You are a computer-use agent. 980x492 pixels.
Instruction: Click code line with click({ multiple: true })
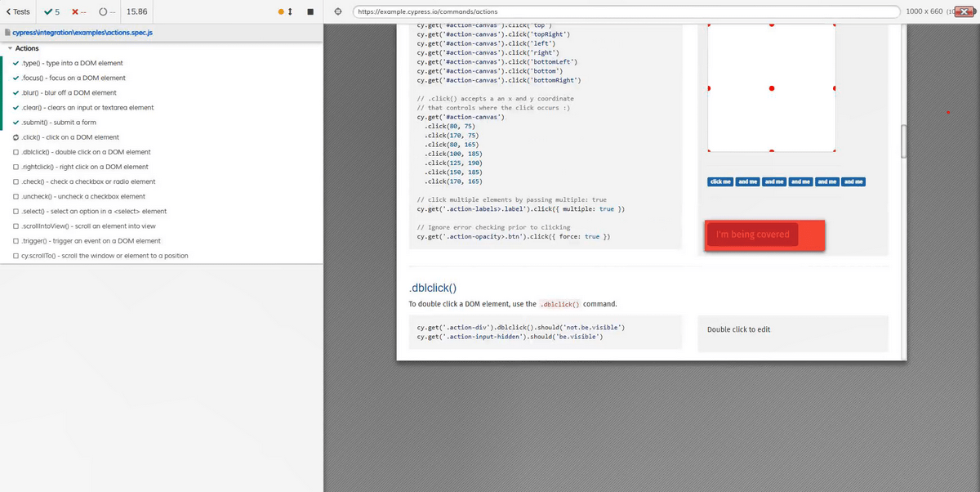tap(521, 209)
